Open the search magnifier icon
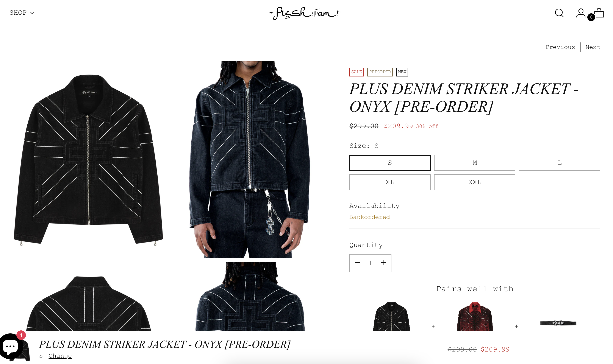 [x=559, y=13]
